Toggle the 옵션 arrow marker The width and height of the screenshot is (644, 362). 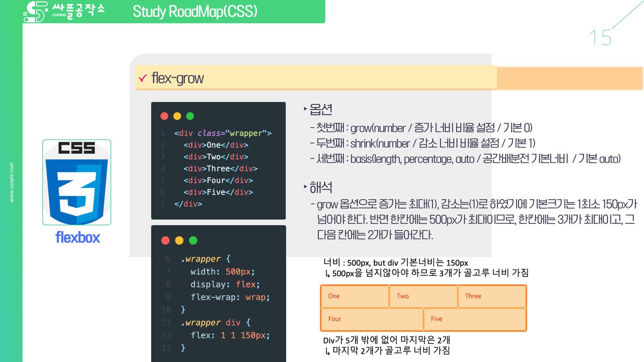305,108
